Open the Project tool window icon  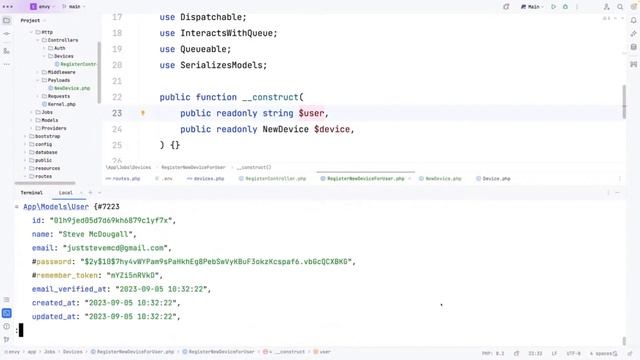tap(7, 20)
